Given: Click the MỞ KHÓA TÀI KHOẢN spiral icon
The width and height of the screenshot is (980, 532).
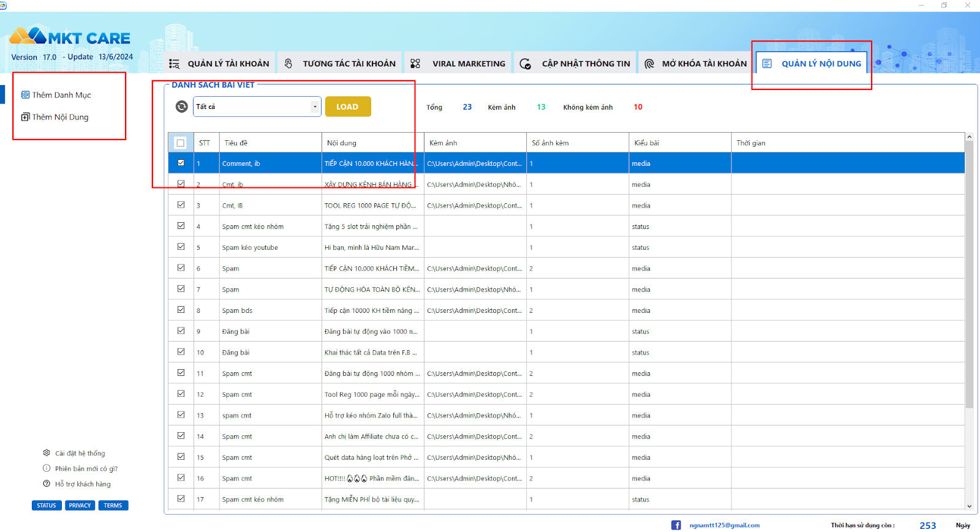Looking at the screenshot, I should [649, 64].
